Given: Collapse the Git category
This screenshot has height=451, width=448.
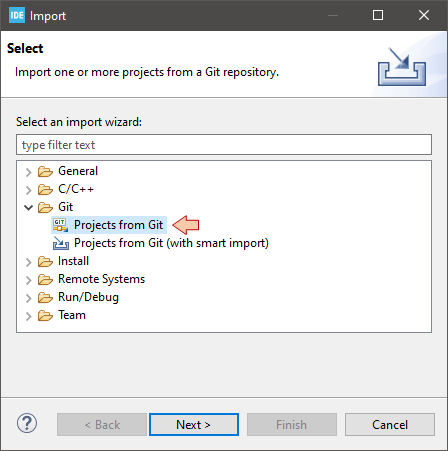Looking at the screenshot, I should pyautogui.click(x=29, y=208).
